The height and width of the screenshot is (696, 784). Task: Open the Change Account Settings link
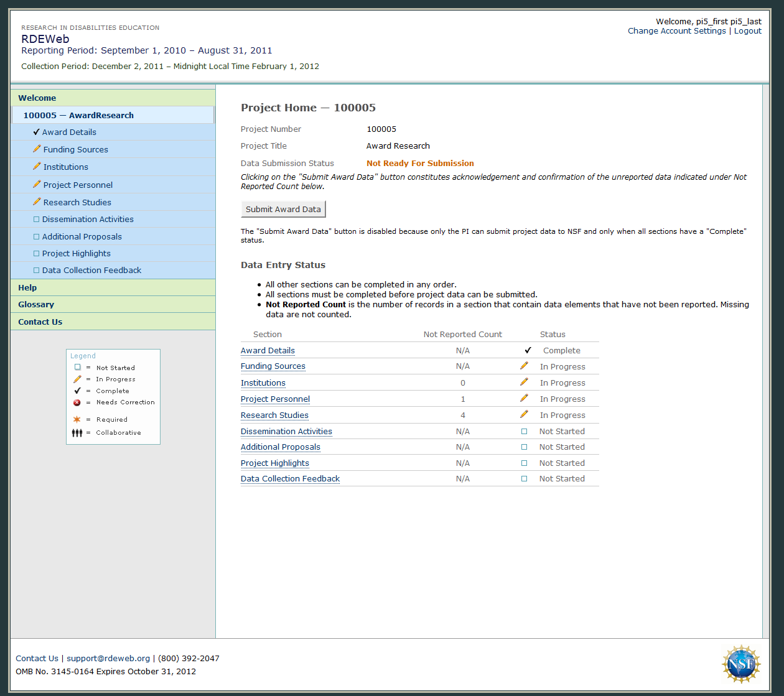[676, 31]
